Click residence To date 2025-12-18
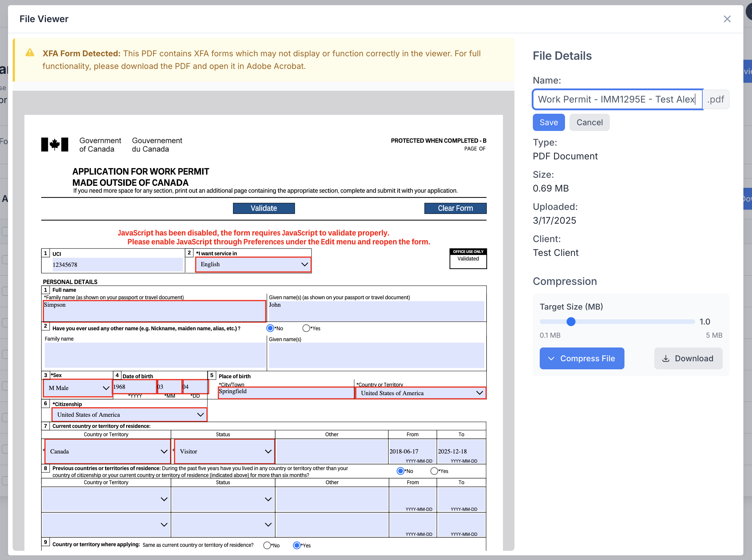The image size is (752, 560). tap(461, 451)
